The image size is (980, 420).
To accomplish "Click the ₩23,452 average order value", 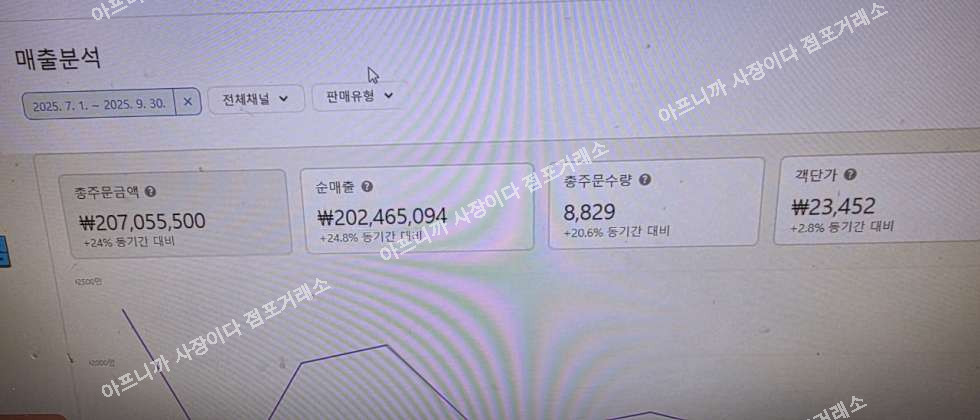I will (x=833, y=206).
